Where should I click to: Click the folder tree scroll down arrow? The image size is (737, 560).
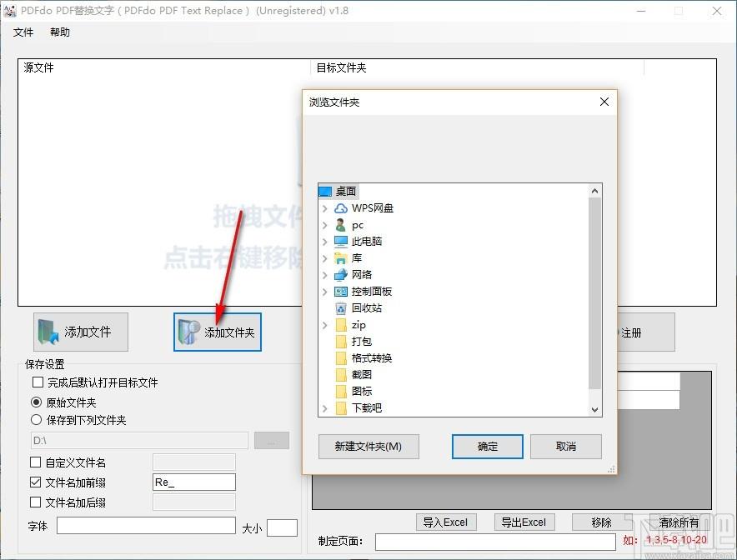(594, 410)
